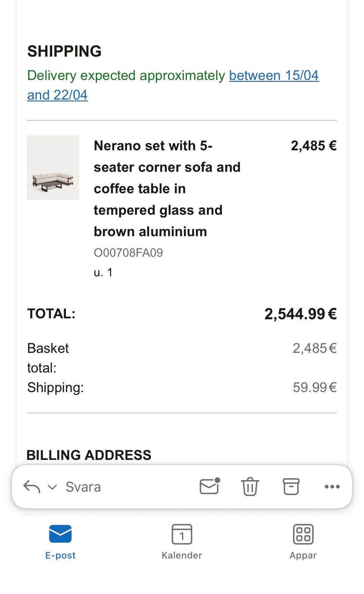This screenshot has height=594, width=364.
Task: Tap the Nerano sofa set thumbnail
Action: click(53, 168)
